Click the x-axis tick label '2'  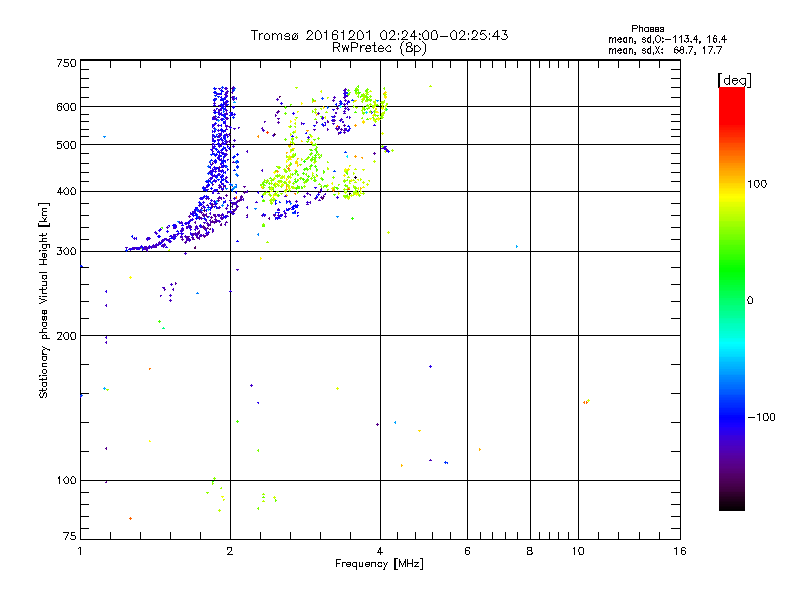point(230,551)
